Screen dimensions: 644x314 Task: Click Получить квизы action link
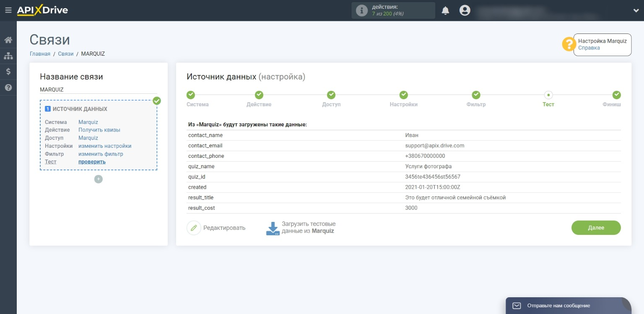(x=99, y=130)
